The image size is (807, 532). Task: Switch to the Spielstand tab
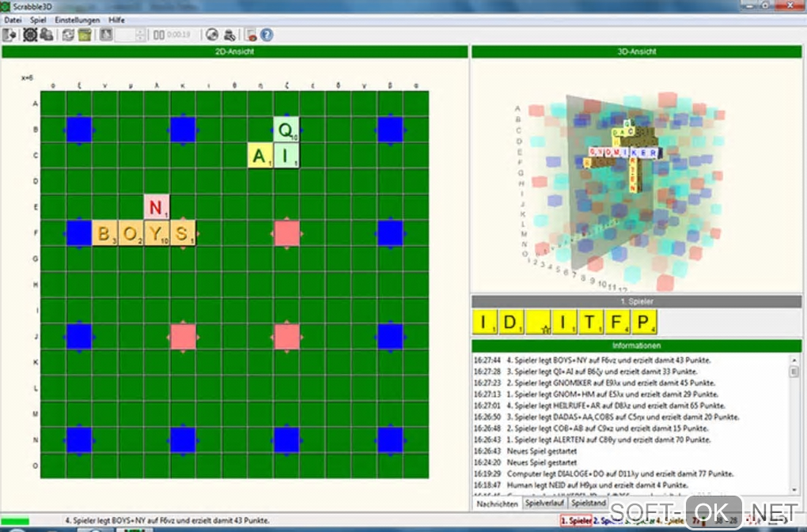coord(589,504)
